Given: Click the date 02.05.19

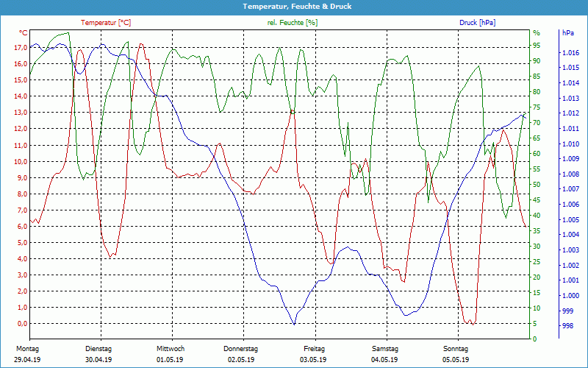Looking at the screenshot, I should pyautogui.click(x=241, y=359).
